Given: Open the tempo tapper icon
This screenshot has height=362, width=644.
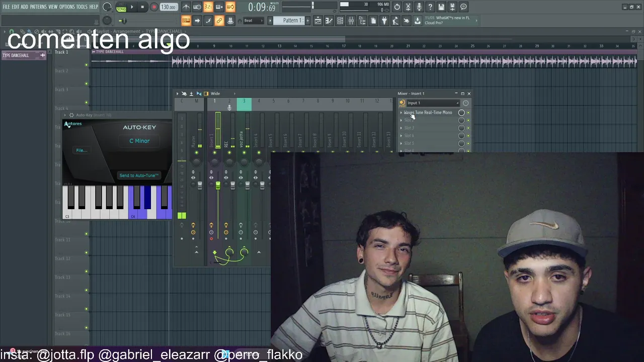Looking at the screenshot, I should tap(395, 21).
